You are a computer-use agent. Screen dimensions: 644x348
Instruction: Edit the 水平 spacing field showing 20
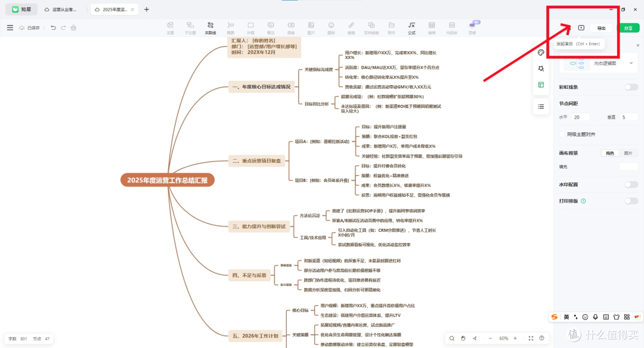[580, 117]
